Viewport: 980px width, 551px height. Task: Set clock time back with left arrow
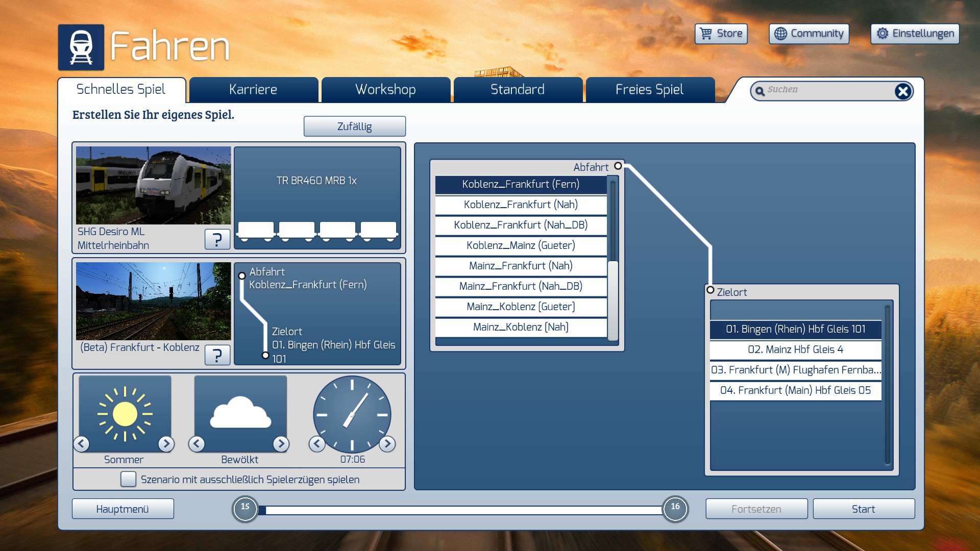316,444
